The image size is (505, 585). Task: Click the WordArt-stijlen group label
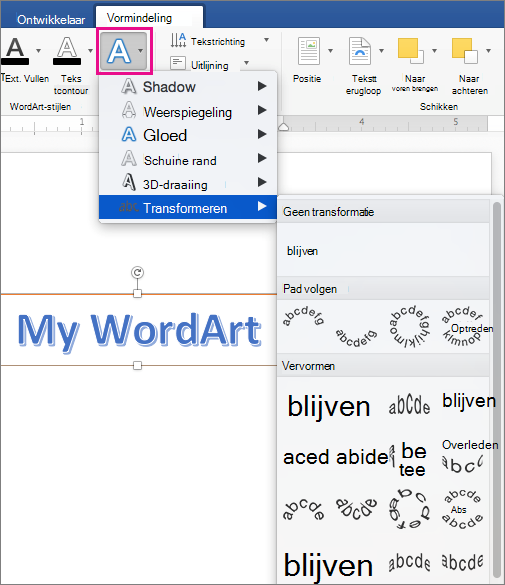40,107
